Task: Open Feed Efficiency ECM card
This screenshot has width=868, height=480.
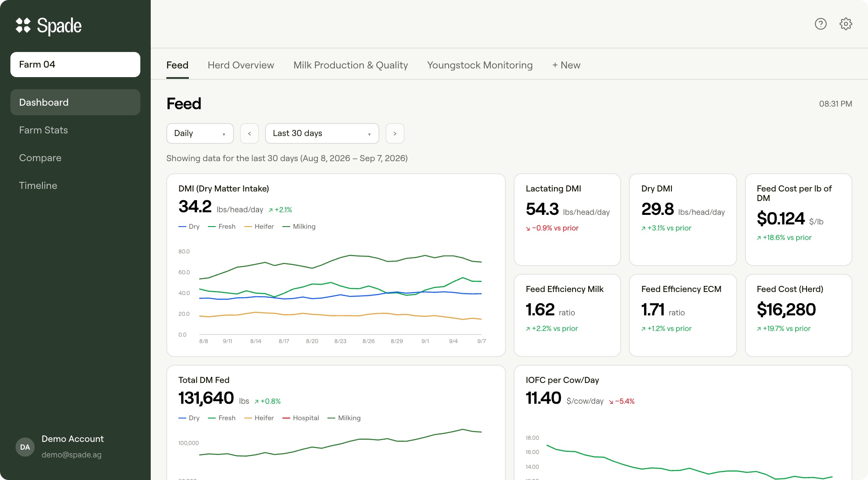Action: click(683, 315)
